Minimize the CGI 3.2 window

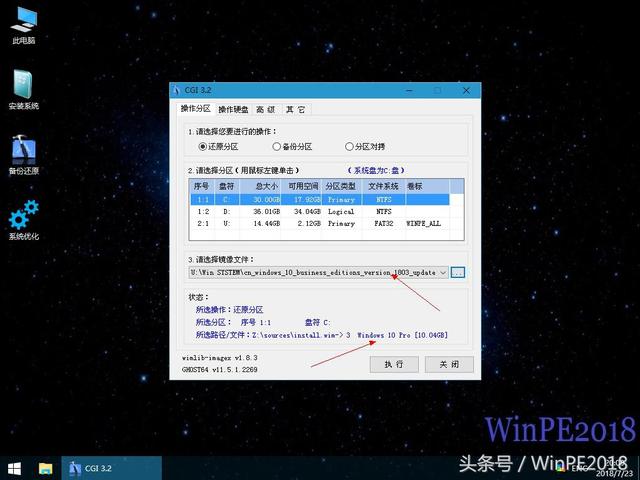pyautogui.click(x=409, y=90)
